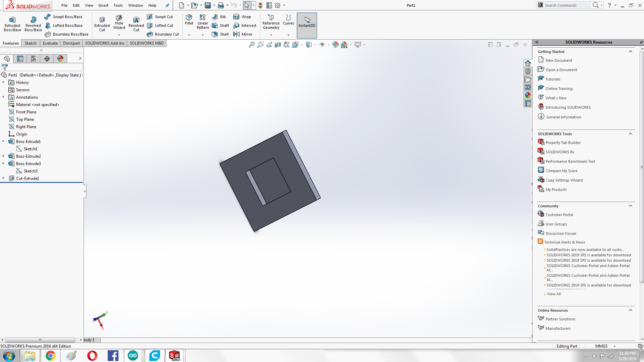Click the Search Commands field
The width and height of the screenshot is (644, 362).
(567, 5)
